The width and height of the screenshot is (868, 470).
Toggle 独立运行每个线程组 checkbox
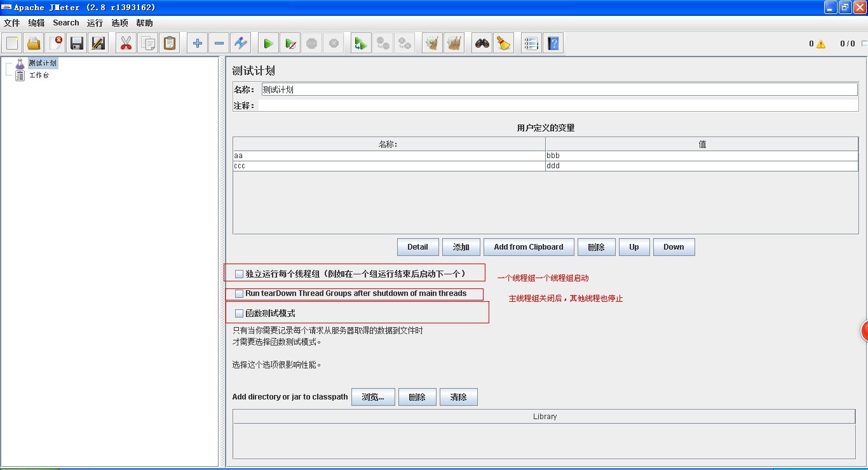pos(239,274)
